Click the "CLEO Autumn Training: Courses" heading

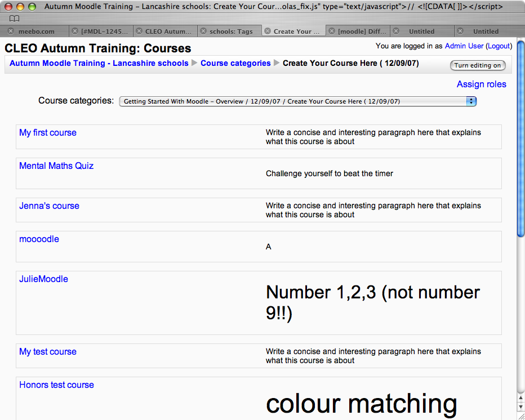coord(98,48)
